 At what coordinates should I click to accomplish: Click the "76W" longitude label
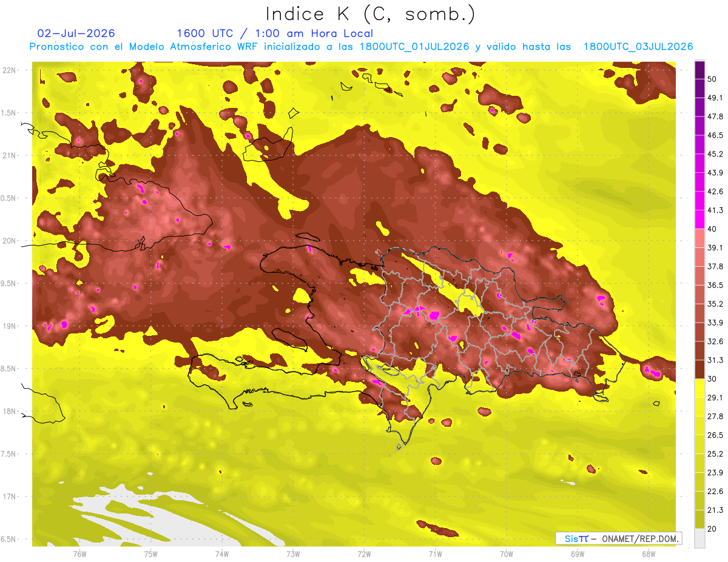coord(79,554)
